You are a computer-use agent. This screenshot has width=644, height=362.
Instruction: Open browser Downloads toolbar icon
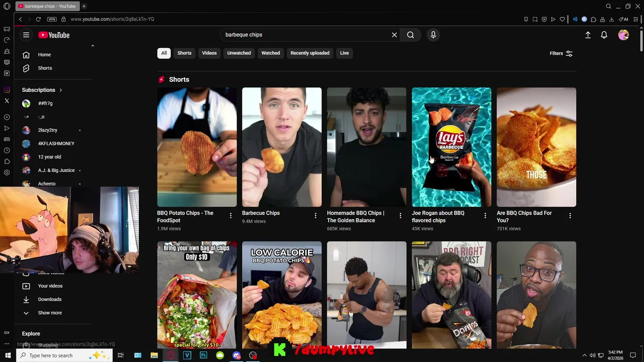tap(611, 19)
